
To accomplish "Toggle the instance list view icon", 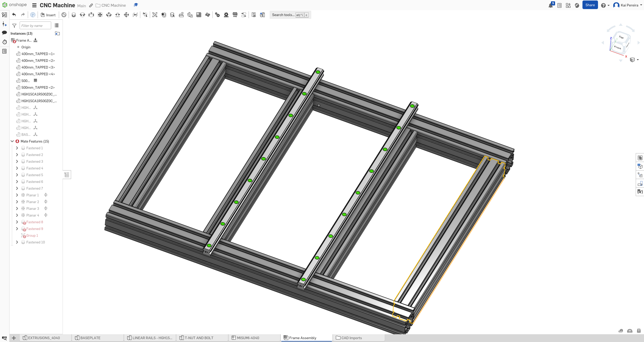I will [x=57, y=26].
